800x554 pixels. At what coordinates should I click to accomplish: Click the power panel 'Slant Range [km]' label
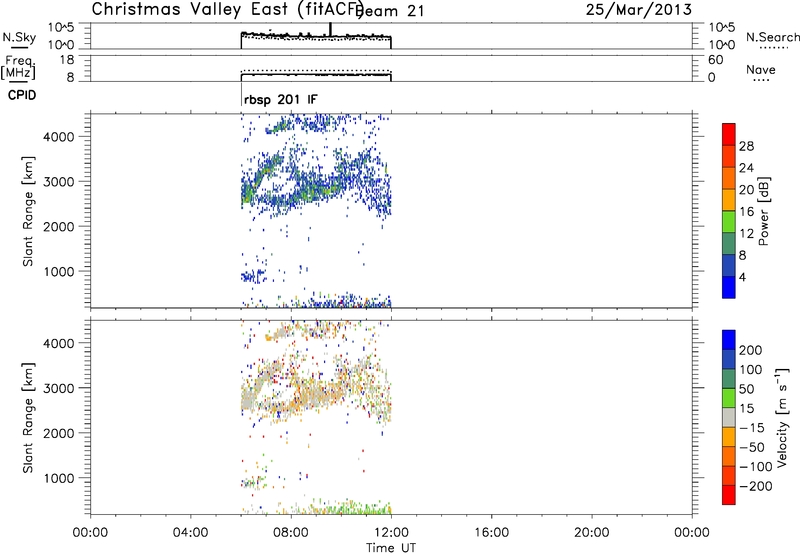click(28, 211)
